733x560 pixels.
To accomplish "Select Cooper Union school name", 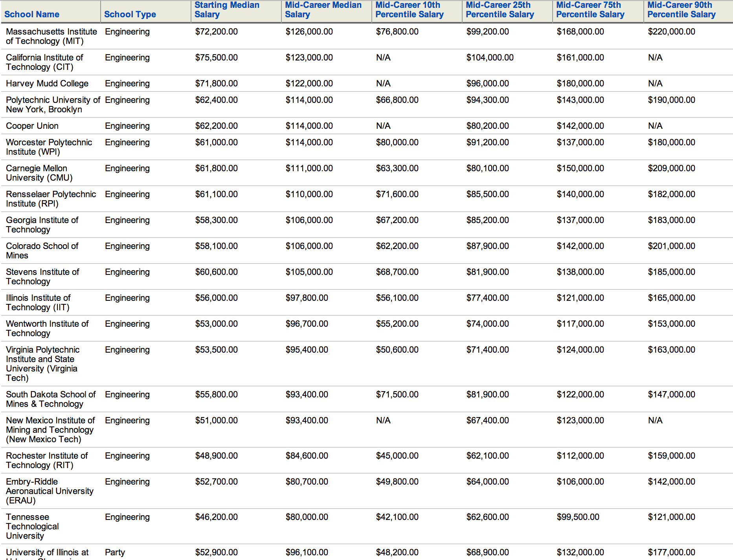I will point(32,126).
